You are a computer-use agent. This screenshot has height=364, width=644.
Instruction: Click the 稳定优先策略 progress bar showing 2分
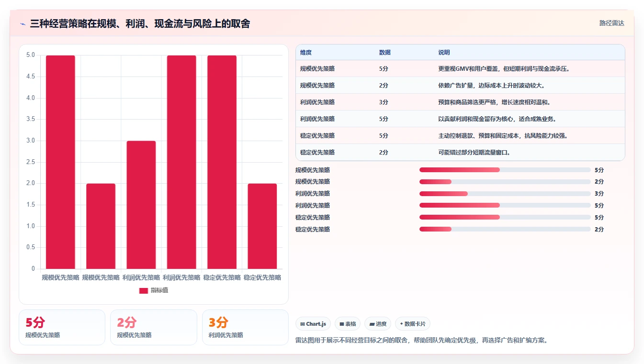click(505, 230)
